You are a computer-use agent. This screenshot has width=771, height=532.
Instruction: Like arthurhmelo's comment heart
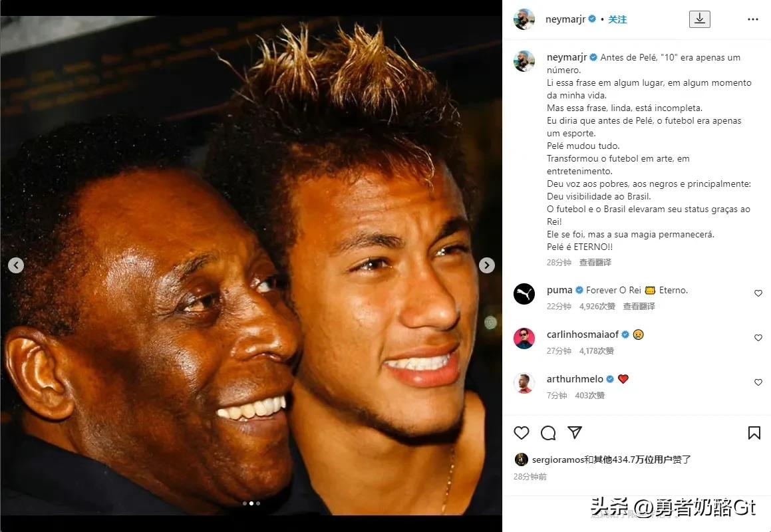click(x=758, y=382)
